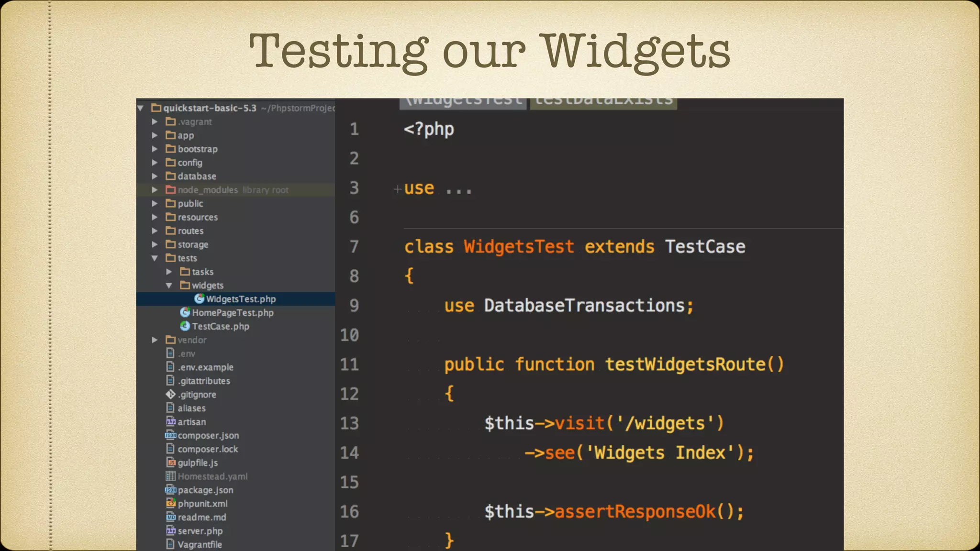Collapse the quickstart-basic-5.3 project root
The width and height of the screenshot is (980, 551).
pyautogui.click(x=141, y=108)
